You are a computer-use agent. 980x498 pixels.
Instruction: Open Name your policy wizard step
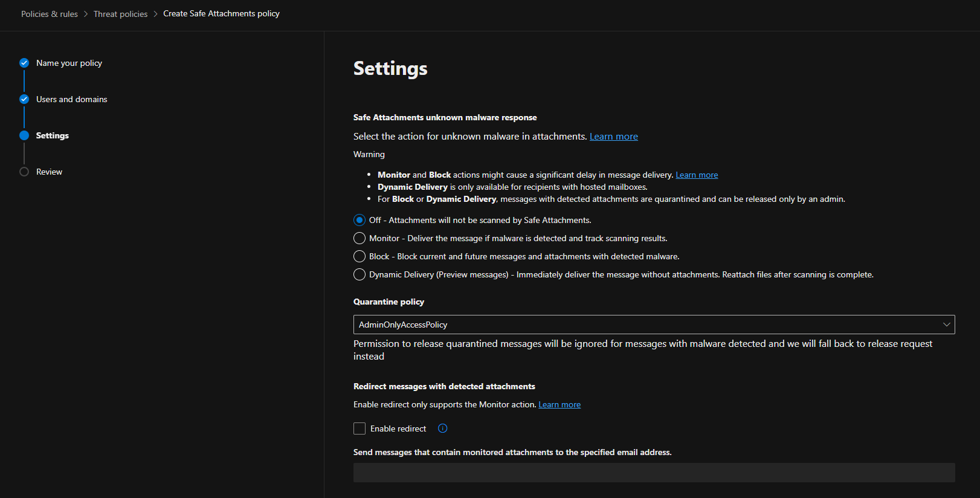point(69,63)
